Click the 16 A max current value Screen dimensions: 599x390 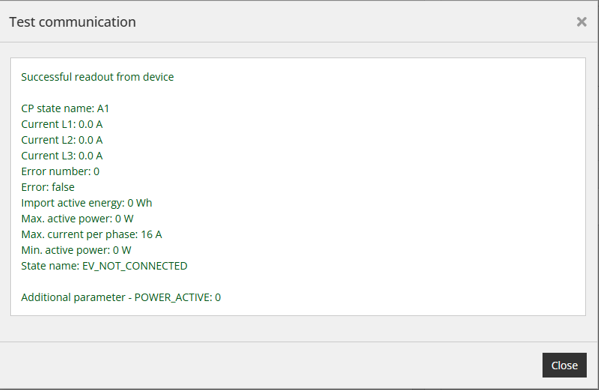pyautogui.click(x=151, y=234)
